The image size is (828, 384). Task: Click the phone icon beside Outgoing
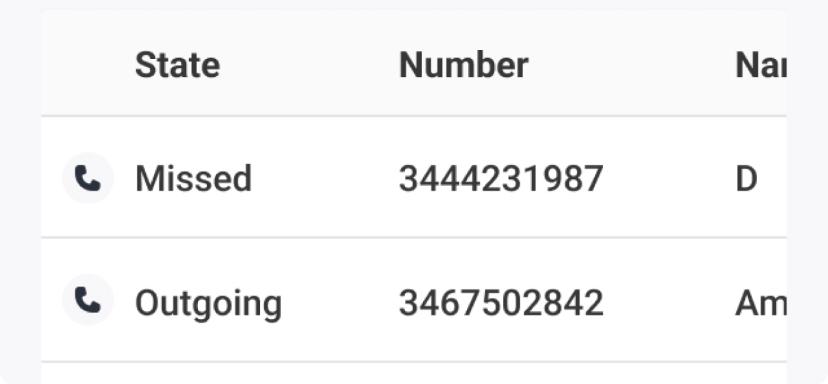pyautogui.click(x=88, y=300)
